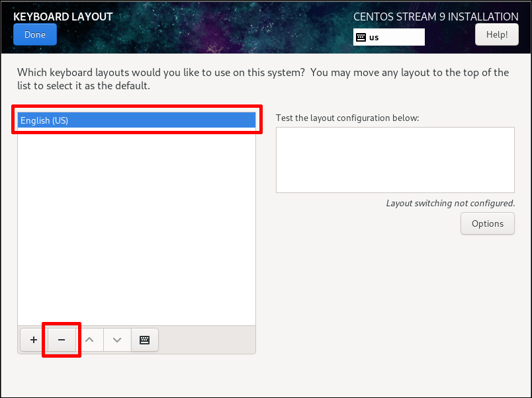Add a new keyboard layout with plus
Screen dimensions: 532x398
[34, 340]
